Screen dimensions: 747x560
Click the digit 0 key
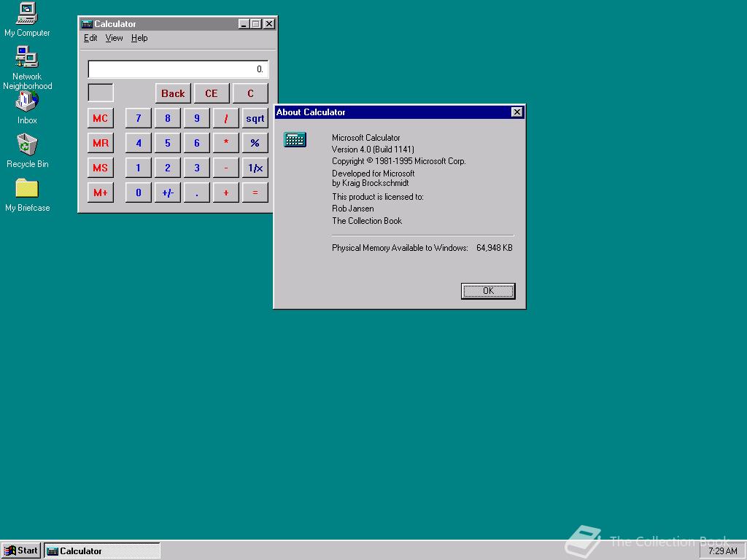coord(138,192)
